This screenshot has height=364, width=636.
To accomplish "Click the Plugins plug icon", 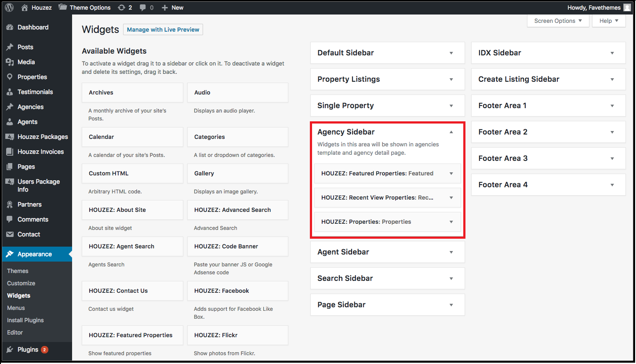I will [x=10, y=349].
